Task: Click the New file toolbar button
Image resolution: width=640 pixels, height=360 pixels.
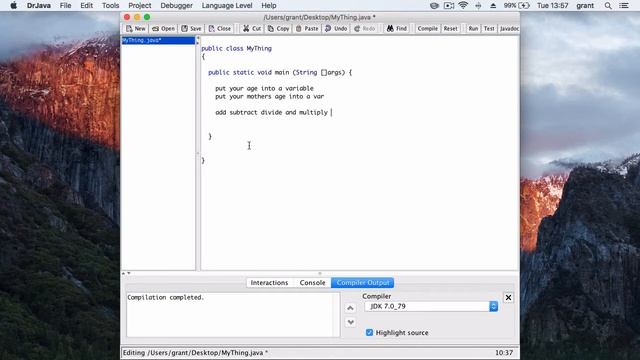Action: [x=136, y=29]
